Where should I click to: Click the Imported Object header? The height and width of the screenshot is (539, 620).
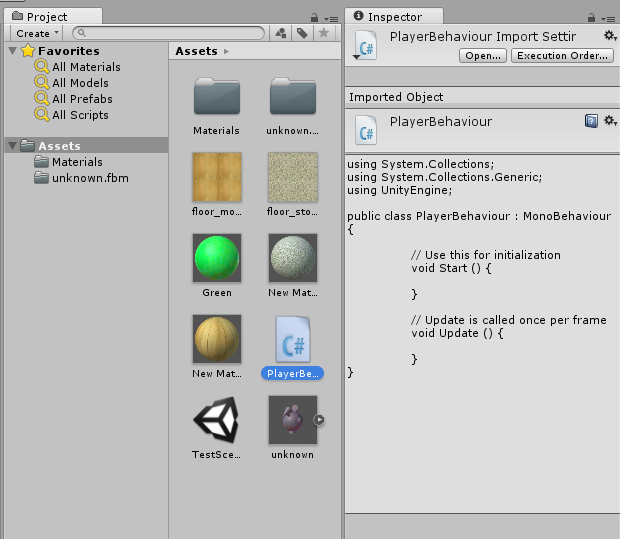click(x=396, y=97)
